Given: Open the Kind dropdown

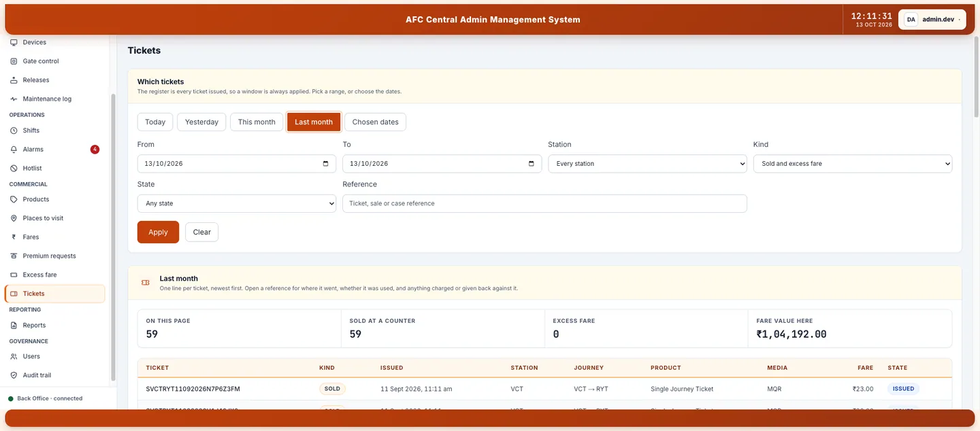Looking at the screenshot, I should (x=853, y=164).
